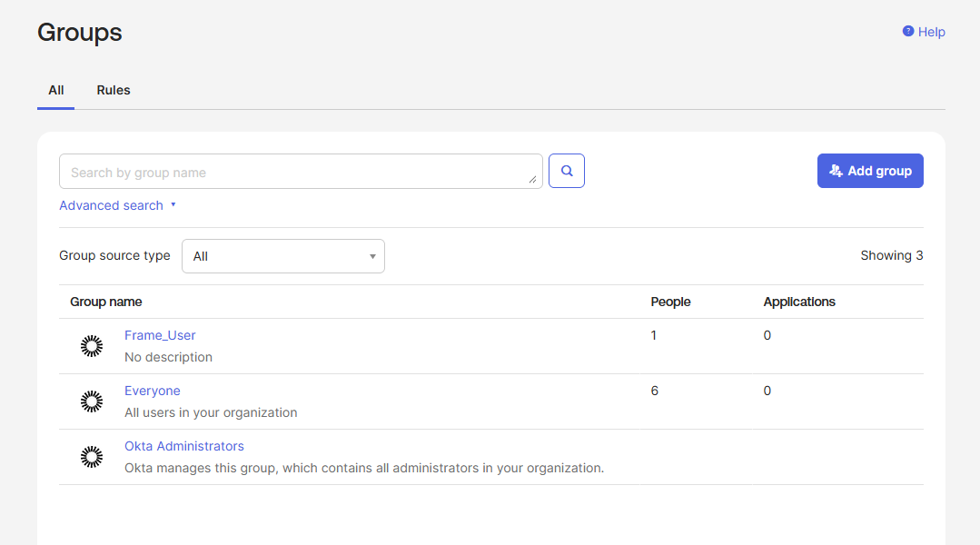Click the magnifying glass search button
The height and width of the screenshot is (545, 980).
(566, 171)
